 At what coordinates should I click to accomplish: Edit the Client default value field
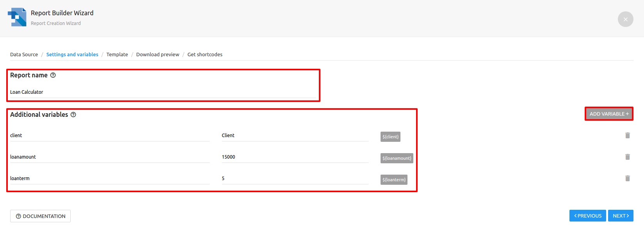[x=295, y=136]
